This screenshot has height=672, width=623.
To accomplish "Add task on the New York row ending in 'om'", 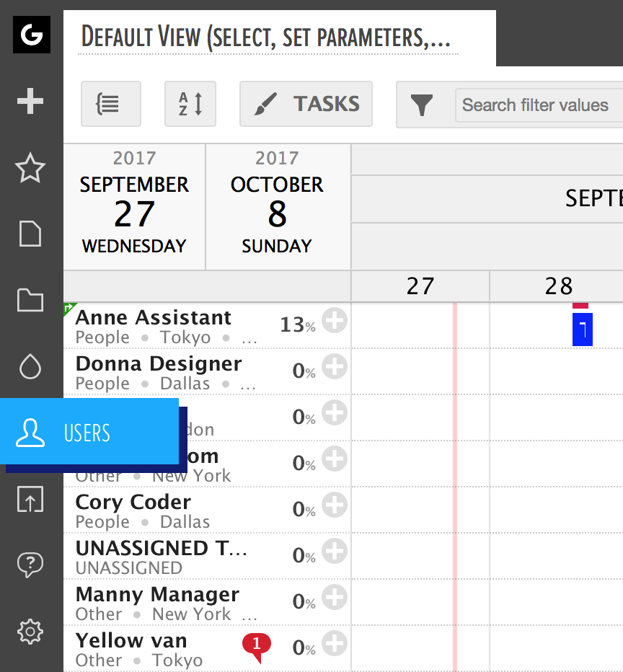I will 335,459.
